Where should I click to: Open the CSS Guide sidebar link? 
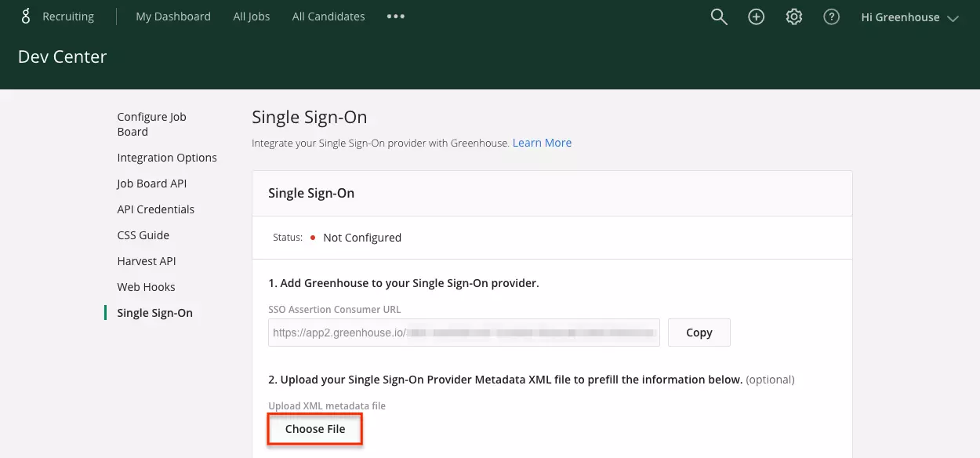click(x=143, y=235)
